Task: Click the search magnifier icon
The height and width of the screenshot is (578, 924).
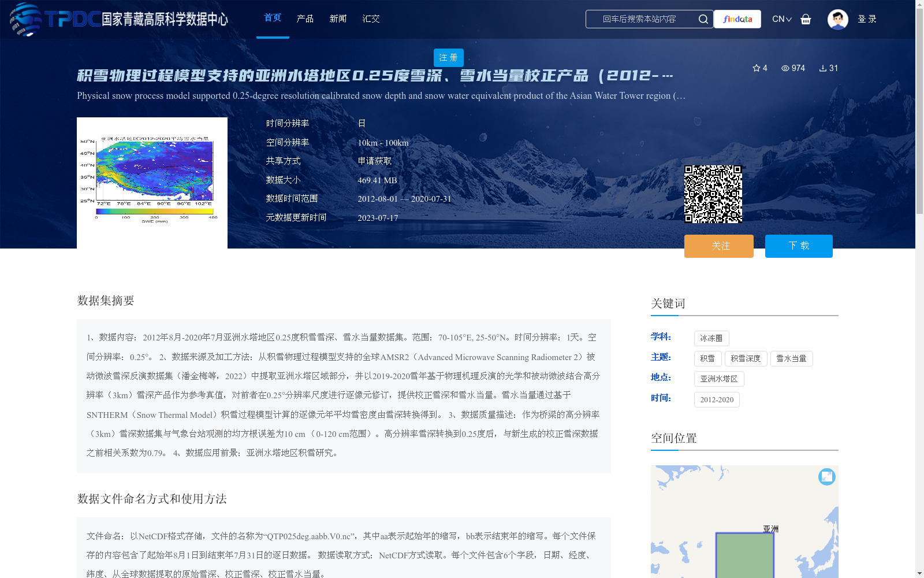Action: (703, 19)
